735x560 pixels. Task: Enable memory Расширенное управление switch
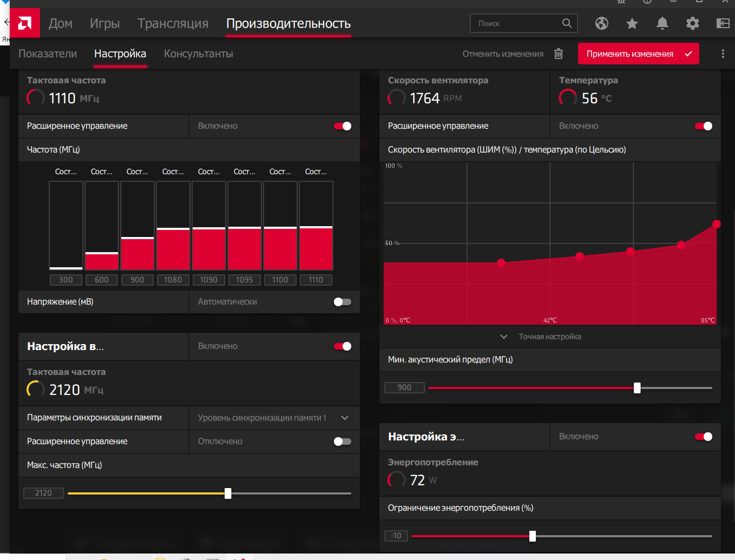pyautogui.click(x=343, y=442)
